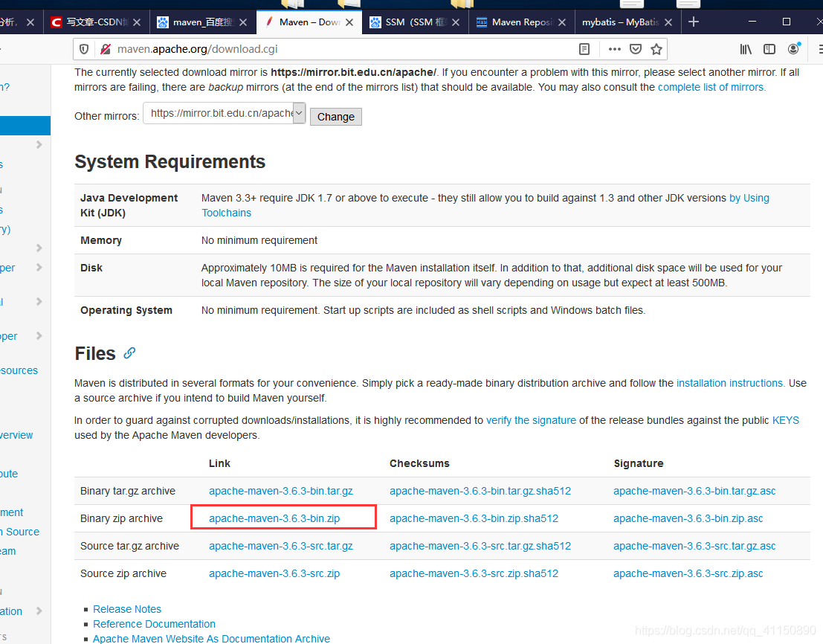
Task: Open apache-maven-3.6.3-src.zip.sha512 checksum
Action: pos(474,573)
